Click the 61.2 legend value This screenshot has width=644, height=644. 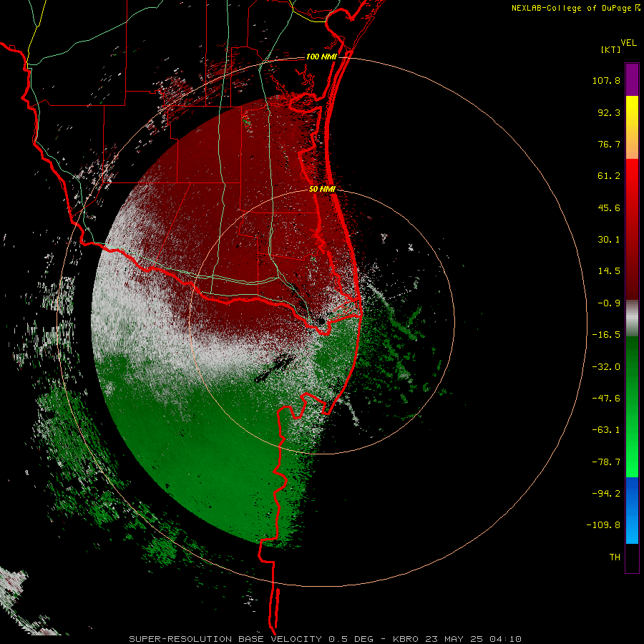609,176
